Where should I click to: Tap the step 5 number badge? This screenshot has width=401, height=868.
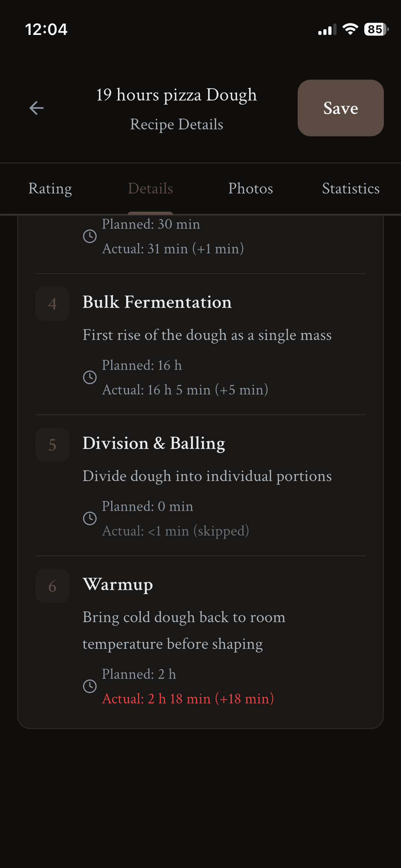coord(52,445)
